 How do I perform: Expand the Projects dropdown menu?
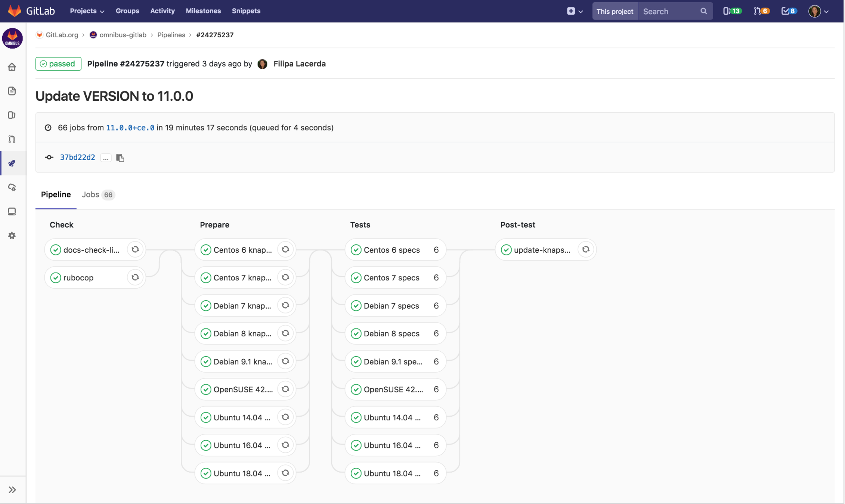[87, 11]
